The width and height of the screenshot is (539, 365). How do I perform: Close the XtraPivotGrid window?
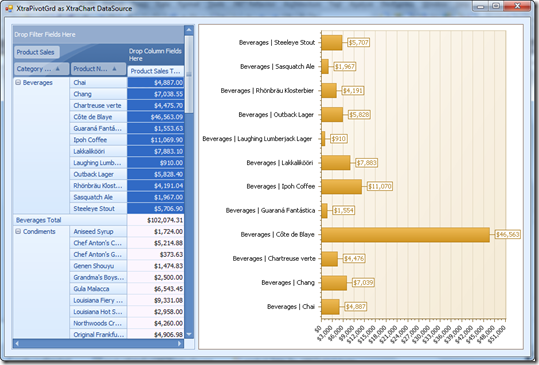pyautogui.click(x=517, y=6)
